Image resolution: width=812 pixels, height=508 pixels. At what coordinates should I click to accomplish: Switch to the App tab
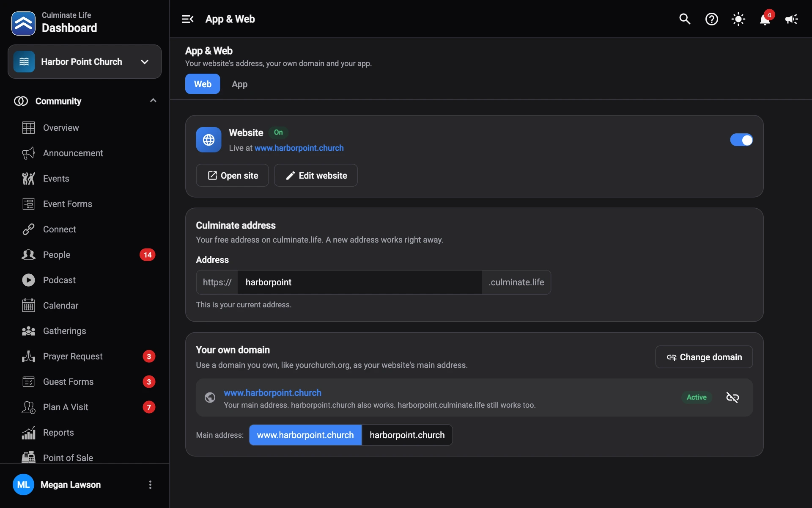click(x=239, y=84)
